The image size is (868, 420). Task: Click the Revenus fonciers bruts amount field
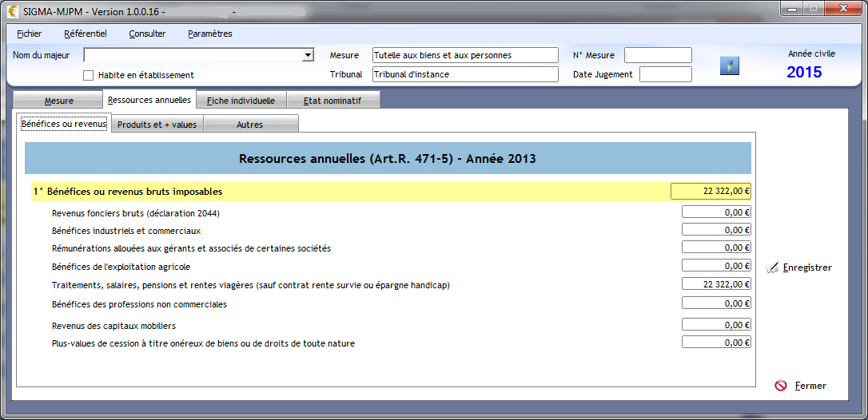[x=716, y=212]
